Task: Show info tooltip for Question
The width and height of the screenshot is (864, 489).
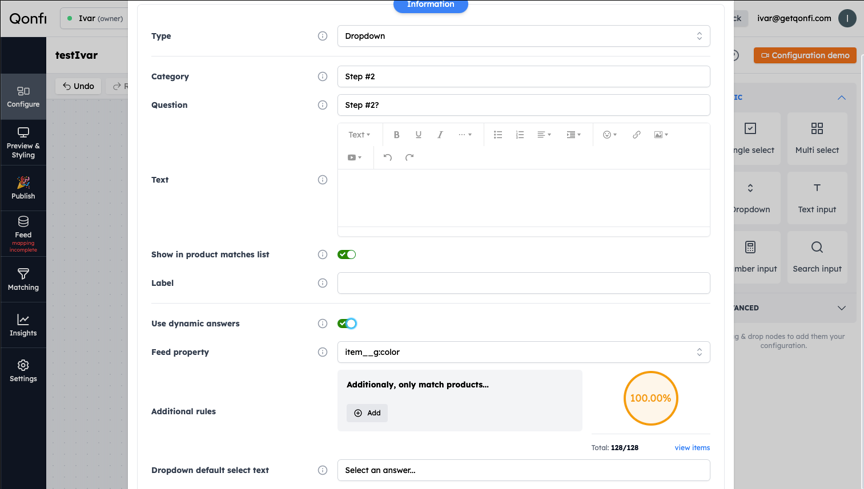Action: pyautogui.click(x=322, y=105)
